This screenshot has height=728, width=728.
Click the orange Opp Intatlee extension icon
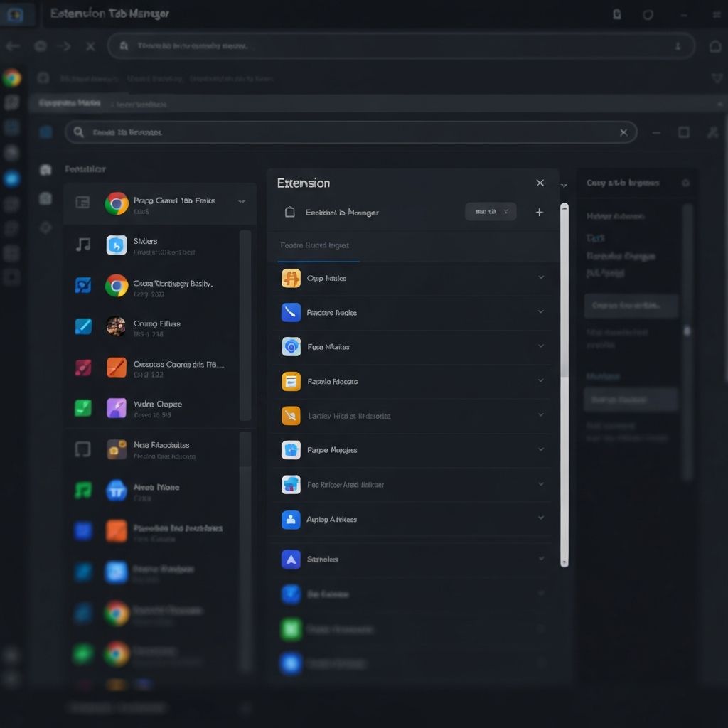pos(291,279)
